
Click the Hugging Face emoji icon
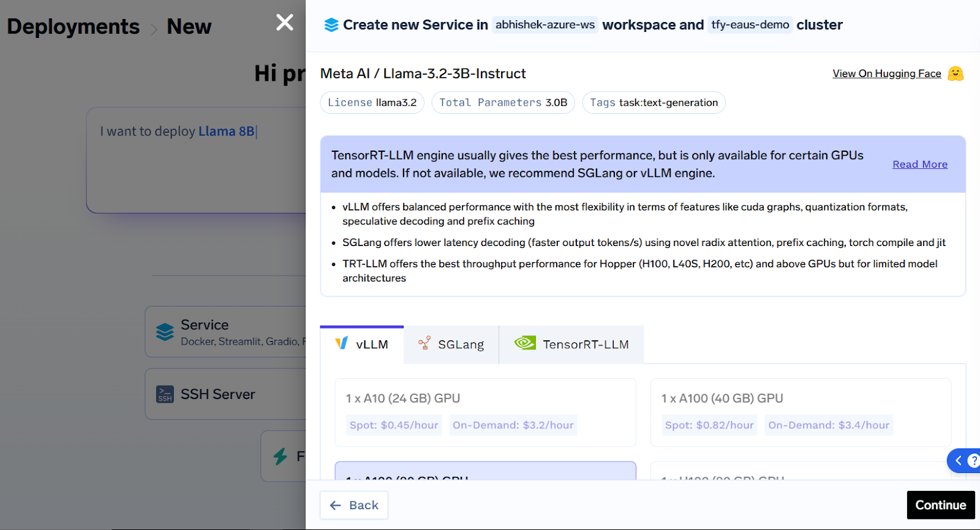(x=956, y=73)
